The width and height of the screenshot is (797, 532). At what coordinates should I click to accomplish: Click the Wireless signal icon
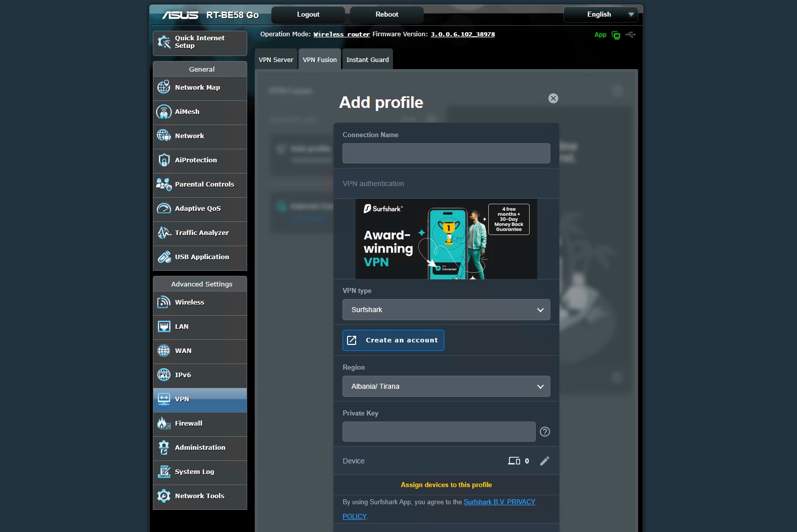(164, 302)
